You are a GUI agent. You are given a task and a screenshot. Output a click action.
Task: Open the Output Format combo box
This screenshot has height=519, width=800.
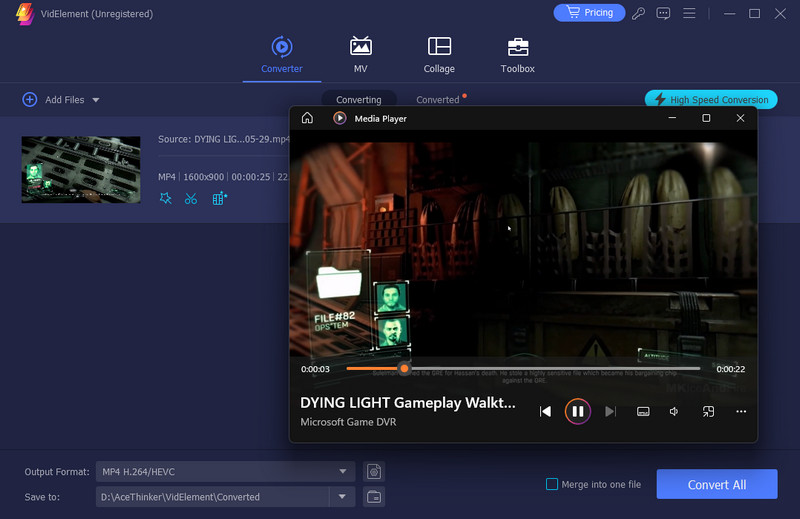click(225, 472)
